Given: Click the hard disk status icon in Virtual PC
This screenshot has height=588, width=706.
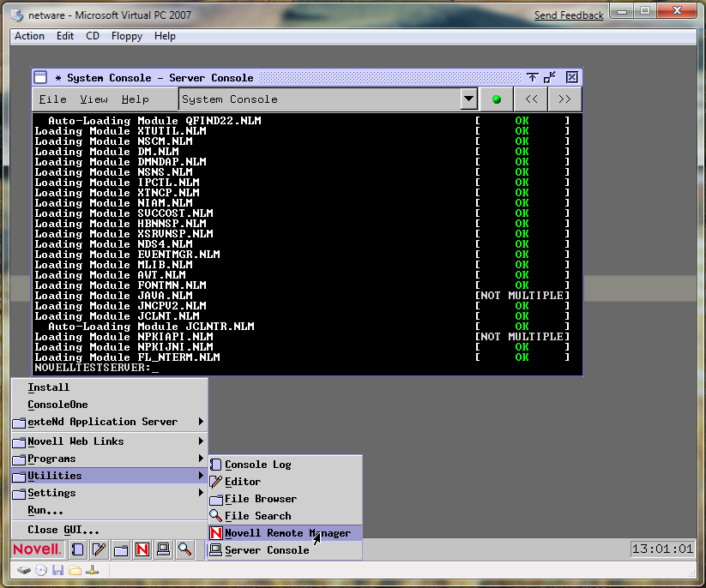Looking at the screenshot, I should (x=24, y=571).
